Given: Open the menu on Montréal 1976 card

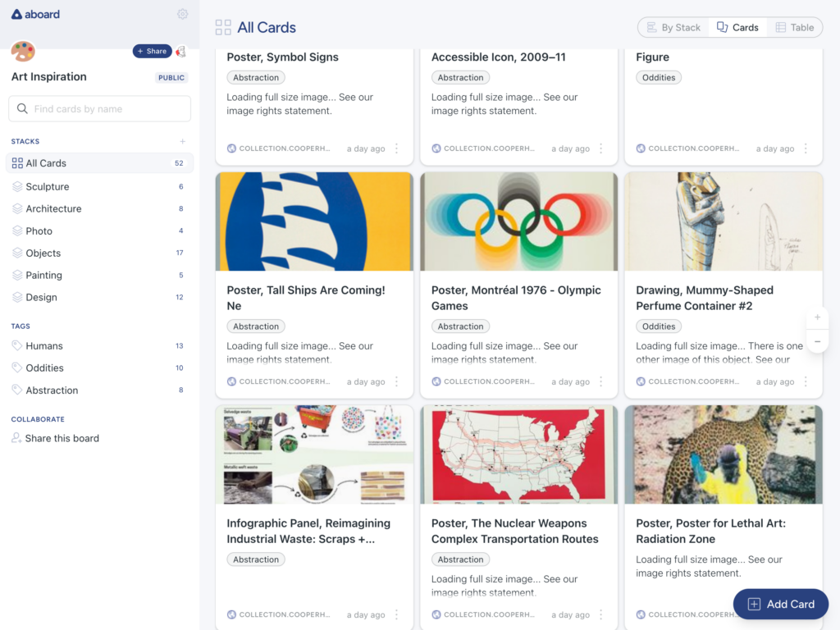Looking at the screenshot, I should (x=601, y=381).
